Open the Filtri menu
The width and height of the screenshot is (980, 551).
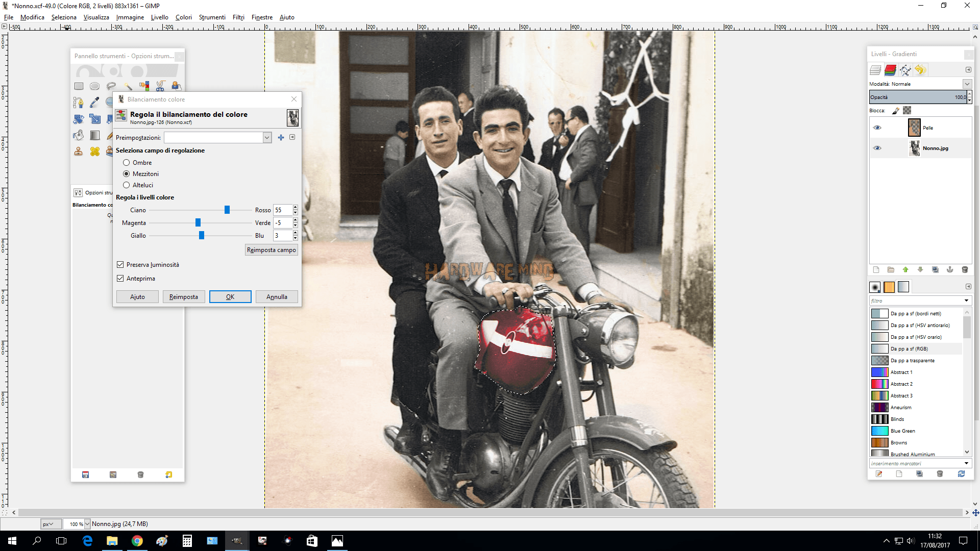coord(238,17)
